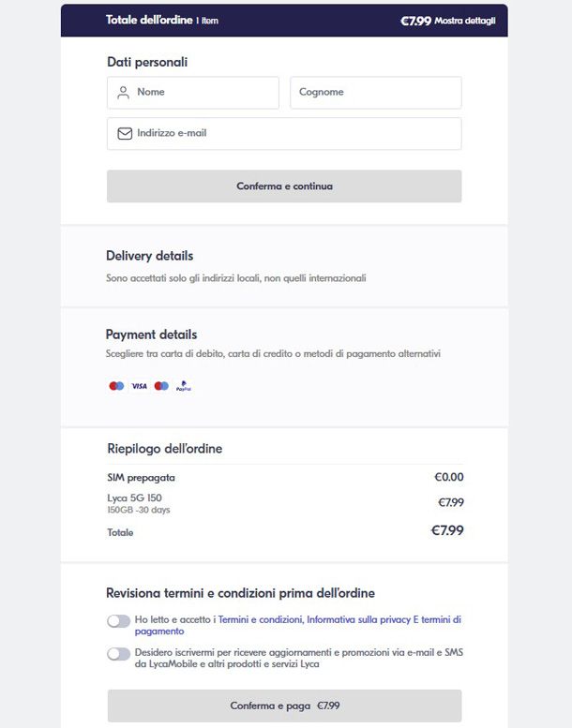Screen dimensions: 572x728
Task: Enable the e-mail and SMS promotions switch
Action: (118, 654)
